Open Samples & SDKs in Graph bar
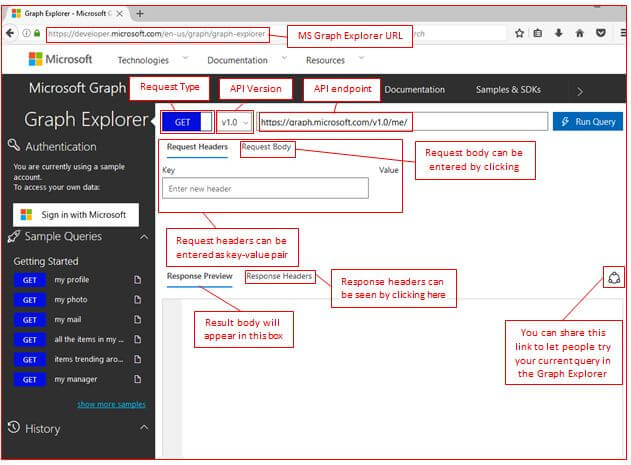The height and width of the screenshot is (465, 631). [x=508, y=89]
